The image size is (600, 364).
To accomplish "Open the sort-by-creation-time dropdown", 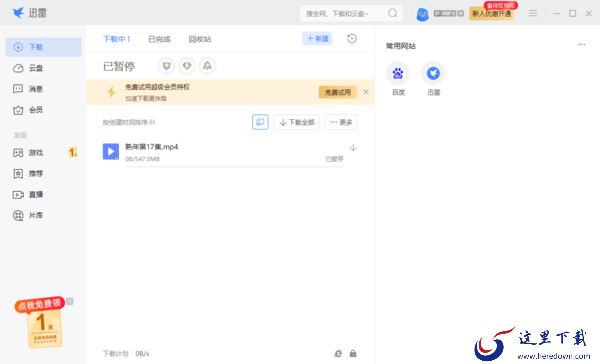I will (x=129, y=122).
